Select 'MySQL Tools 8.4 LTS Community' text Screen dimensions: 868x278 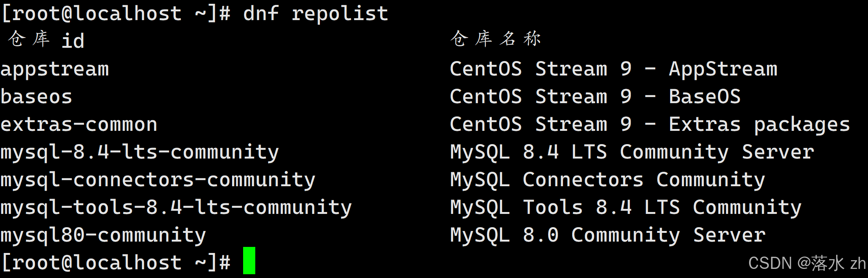(x=626, y=208)
